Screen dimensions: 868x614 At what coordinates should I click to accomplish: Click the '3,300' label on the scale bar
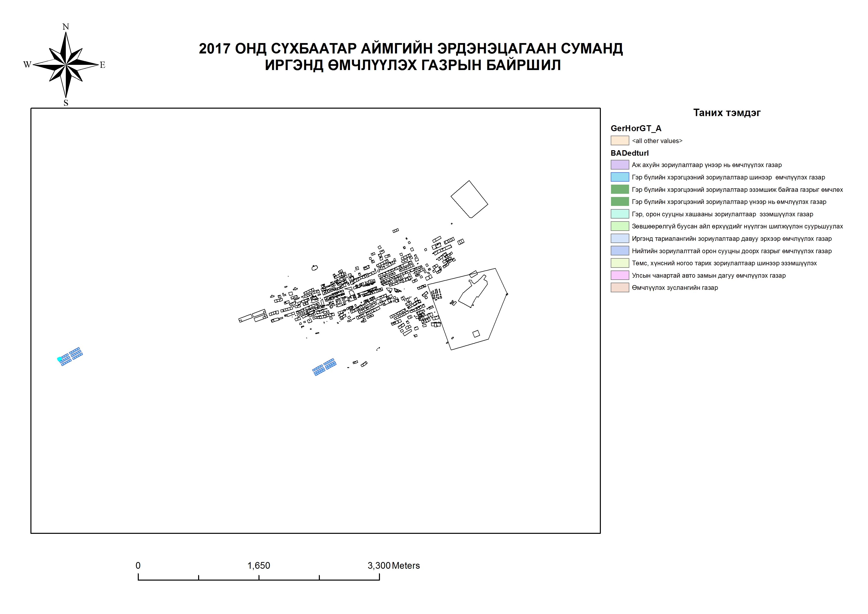click(379, 565)
